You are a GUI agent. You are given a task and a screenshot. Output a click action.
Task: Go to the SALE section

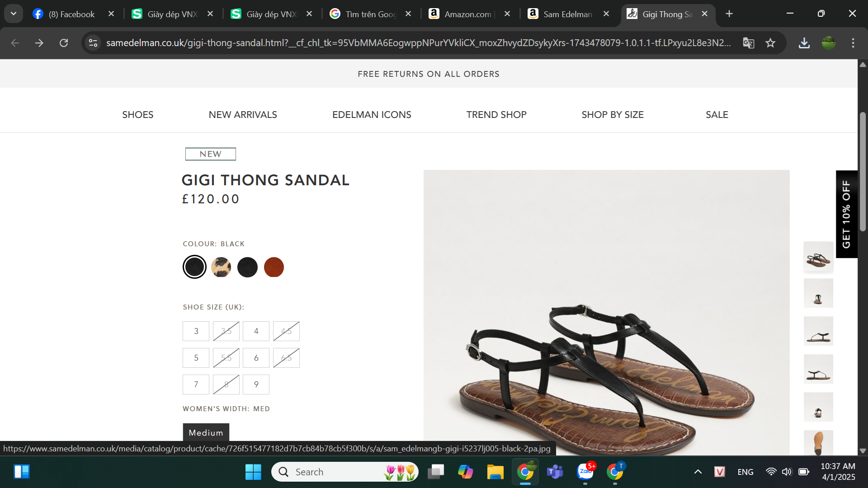pyautogui.click(x=717, y=115)
